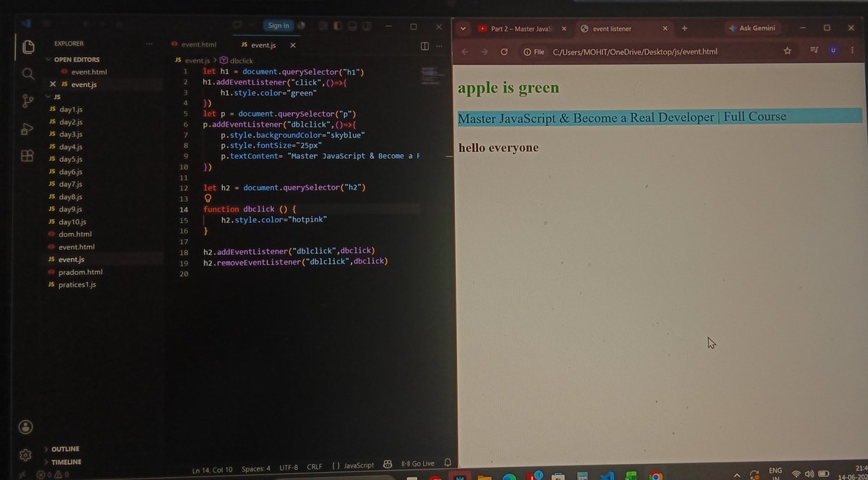Open the Explorer views and more actions ellipsis
This screenshot has width=868, height=480.
coord(149,43)
